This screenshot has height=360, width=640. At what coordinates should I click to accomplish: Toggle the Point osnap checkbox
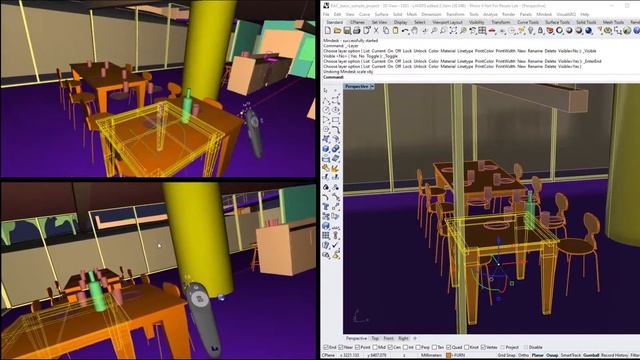[358, 347]
